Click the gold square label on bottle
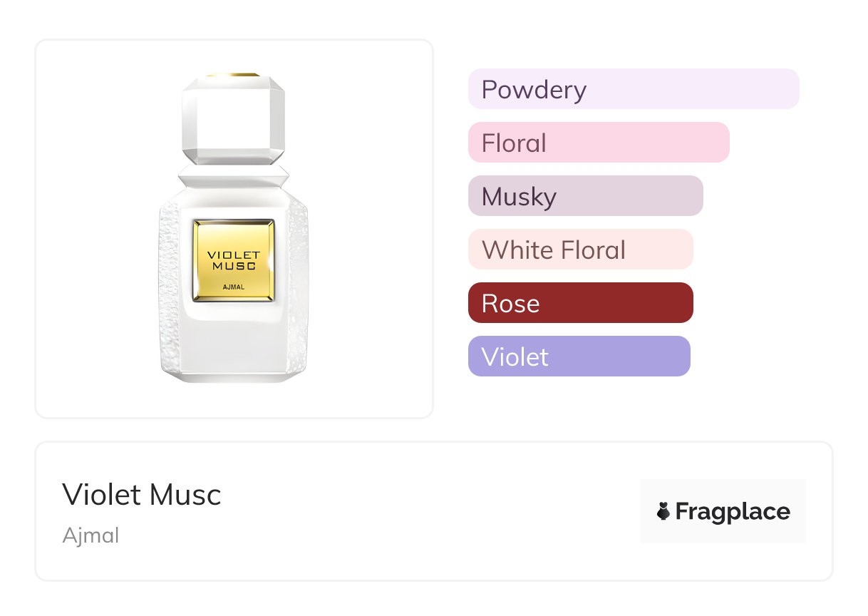This screenshot has width=868, height=616. pyautogui.click(x=234, y=260)
